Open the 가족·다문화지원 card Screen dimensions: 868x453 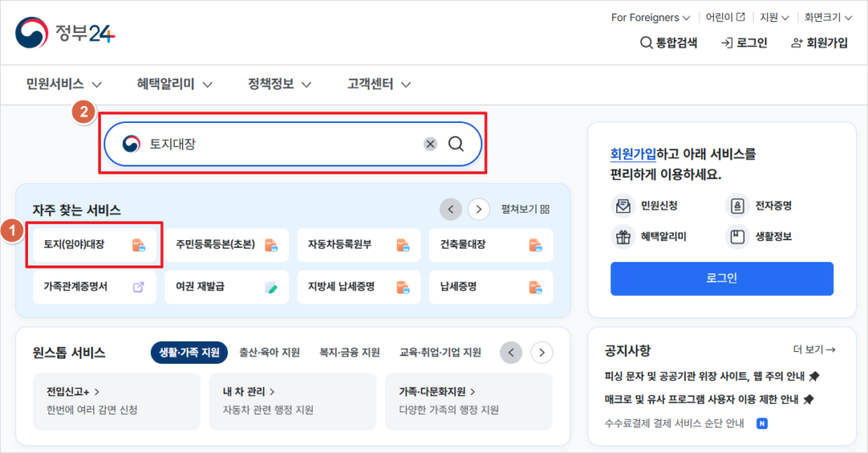[468, 401]
